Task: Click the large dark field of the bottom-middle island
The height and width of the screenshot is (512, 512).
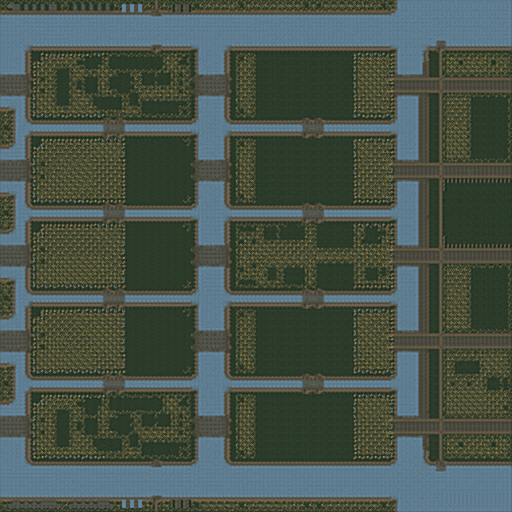Action: coord(305,427)
